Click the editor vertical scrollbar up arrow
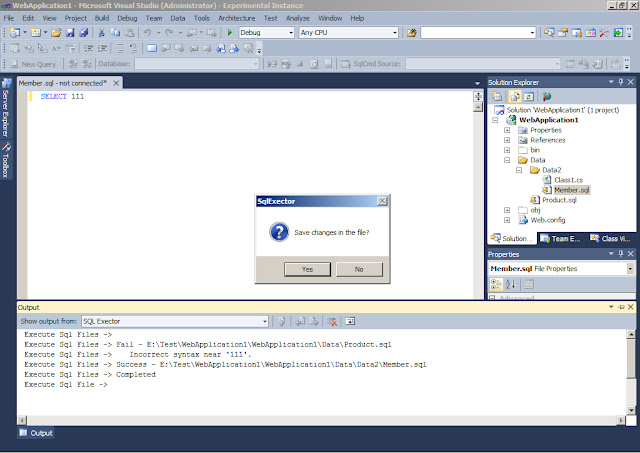 [x=478, y=107]
